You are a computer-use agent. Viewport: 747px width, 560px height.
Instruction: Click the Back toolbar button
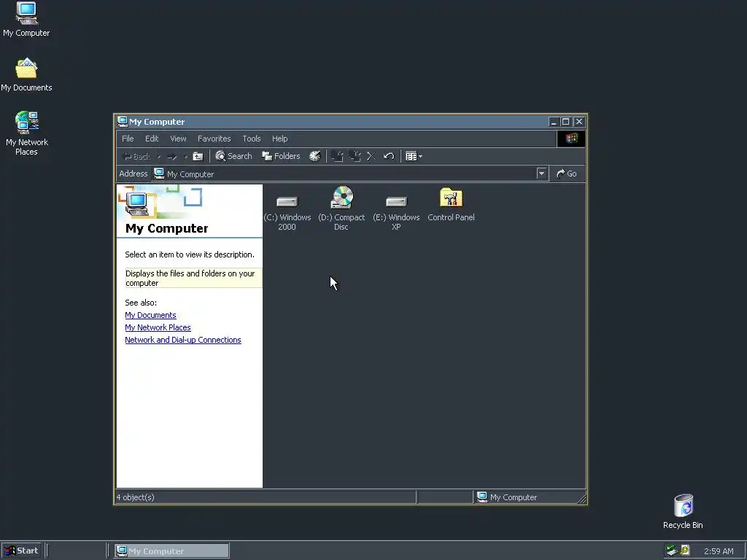137,157
